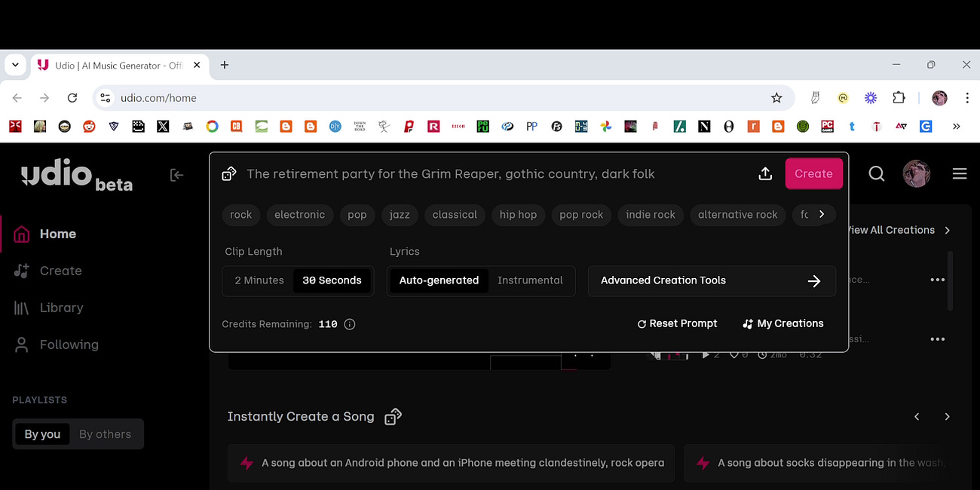Image resolution: width=980 pixels, height=490 pixels.
Task: Open Library in the sidebar
Action: (48, 308)
